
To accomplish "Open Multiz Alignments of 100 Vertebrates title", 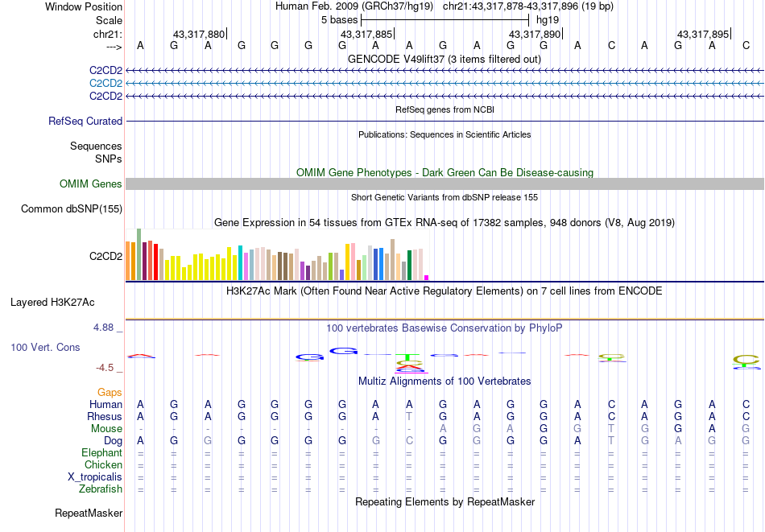I will 445,381.
